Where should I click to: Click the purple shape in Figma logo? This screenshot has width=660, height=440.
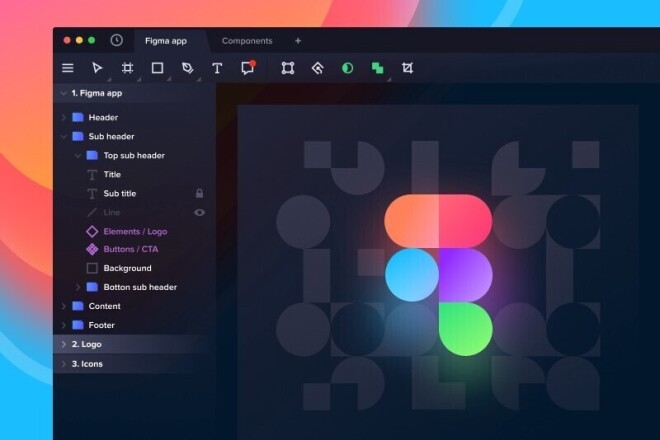pos(466,275)
